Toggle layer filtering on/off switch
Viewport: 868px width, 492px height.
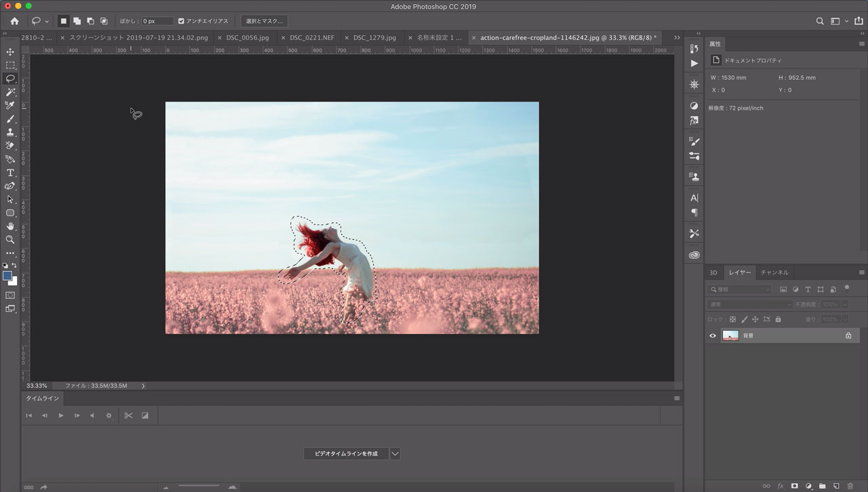click(x=846, y=288)
